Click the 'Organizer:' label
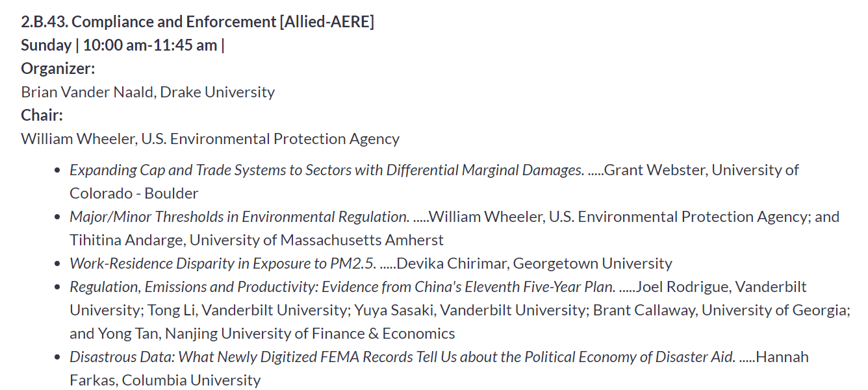868x390 pixels. tap(58, 68)
